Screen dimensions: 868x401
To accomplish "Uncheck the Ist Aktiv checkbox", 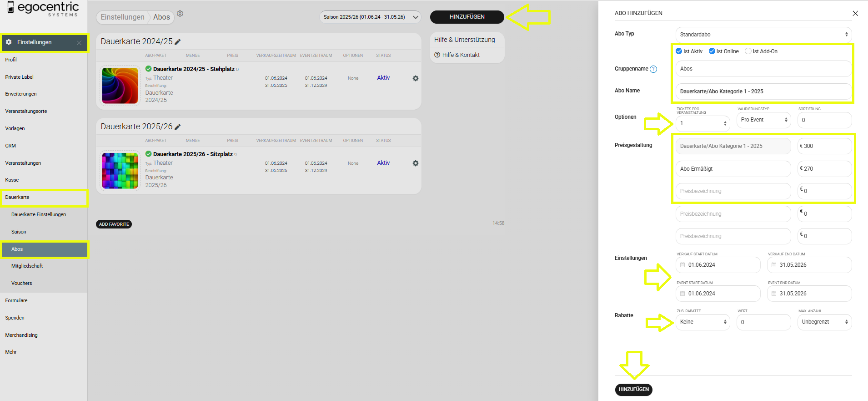I will point(679,51).
